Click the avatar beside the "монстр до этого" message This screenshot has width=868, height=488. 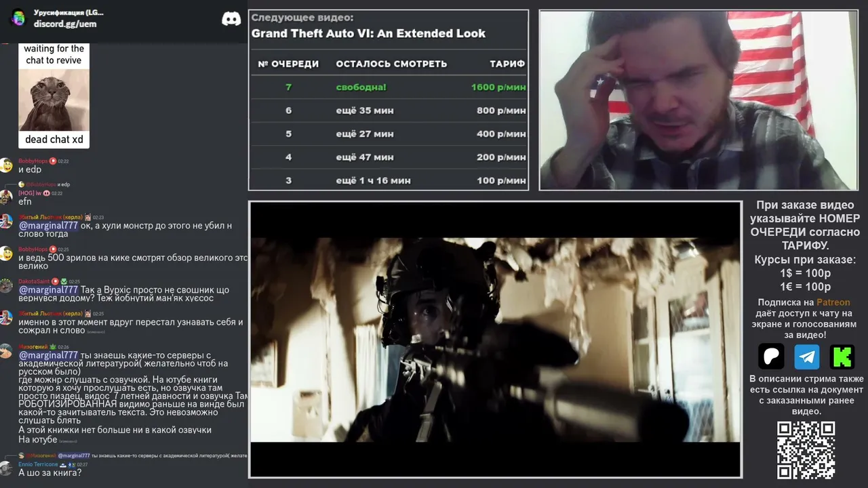(x=6, y=222)
